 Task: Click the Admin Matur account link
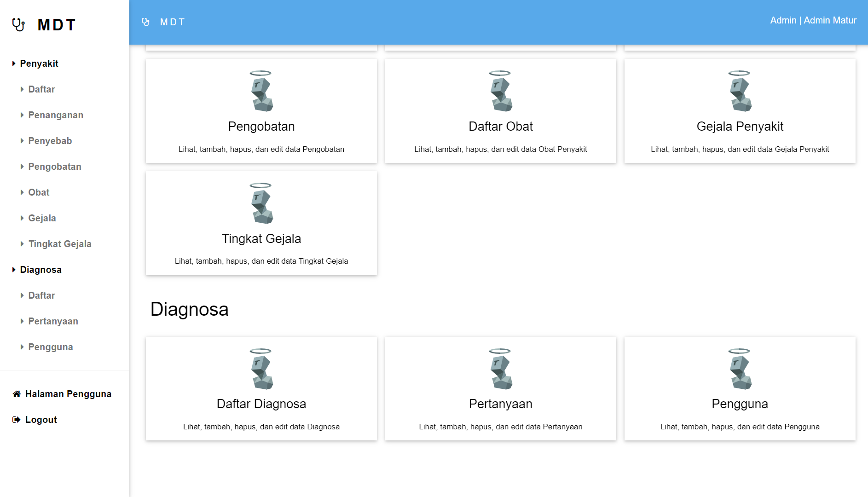(x=830, y=20)
